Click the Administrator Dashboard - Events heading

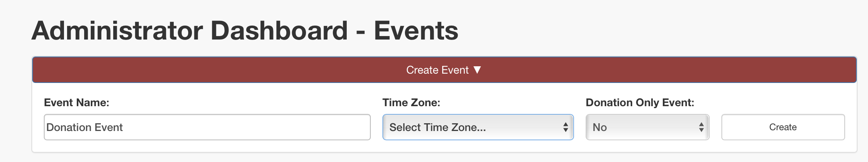245,31
